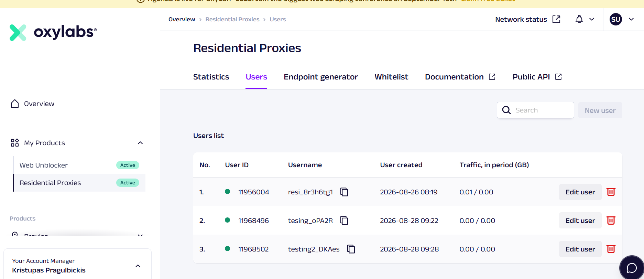Click the Residential Proxies page heading
644x279 pixels.
(x=247, y=48)
